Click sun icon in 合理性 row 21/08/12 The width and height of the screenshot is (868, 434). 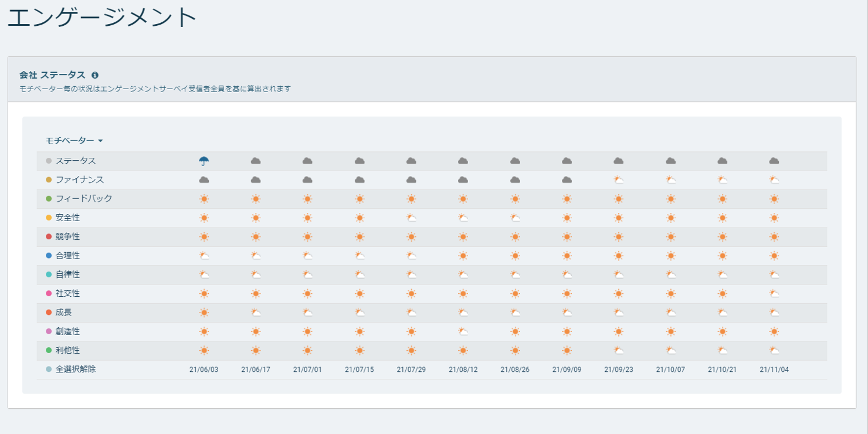(x=463, y=256)
